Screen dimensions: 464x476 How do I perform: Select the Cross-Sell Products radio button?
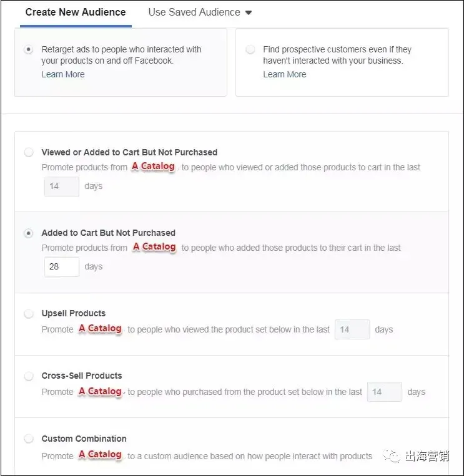(x=29, y=376)
